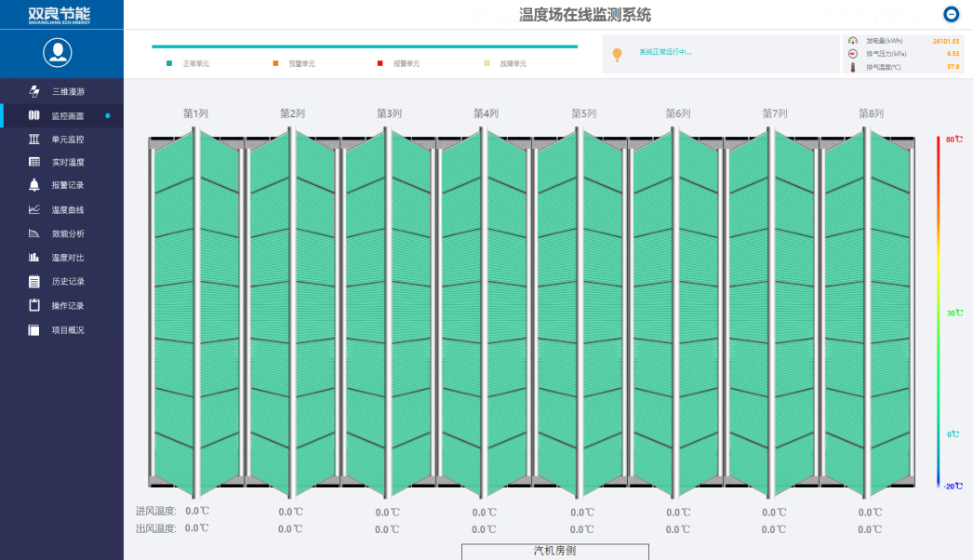Viewport: 973px width, 560px height.
Task: Open 温度对比 via the bar chart icon
Action: pyautogui.click(x=33, y=257)
